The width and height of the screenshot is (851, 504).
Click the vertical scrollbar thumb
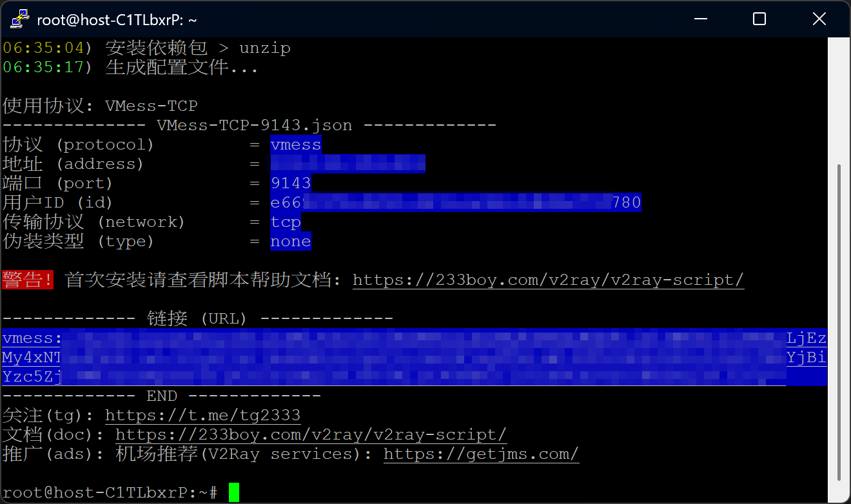[838, 322]
